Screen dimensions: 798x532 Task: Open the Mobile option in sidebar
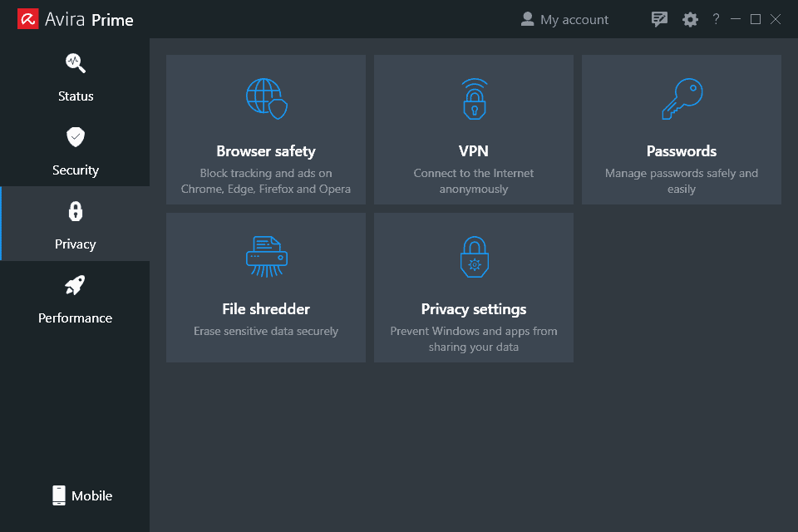click(x=82, y=495)
